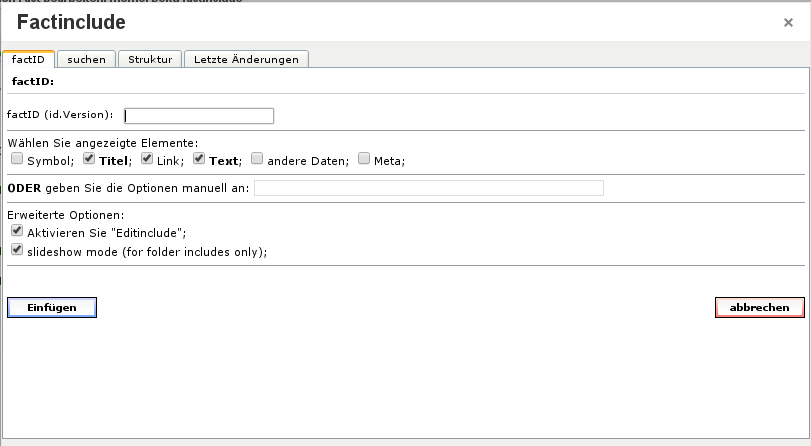This screenshot has width=811, height=446.
Task: Click the factID tab
Action: point(28,59)
